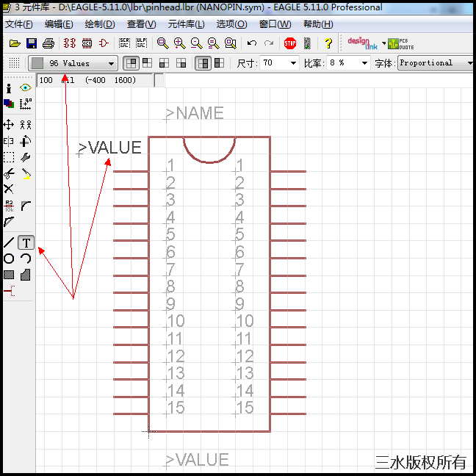
Task: Open the 绘制(D) menu
Action: pyautogui.click(x=100, y=24)
